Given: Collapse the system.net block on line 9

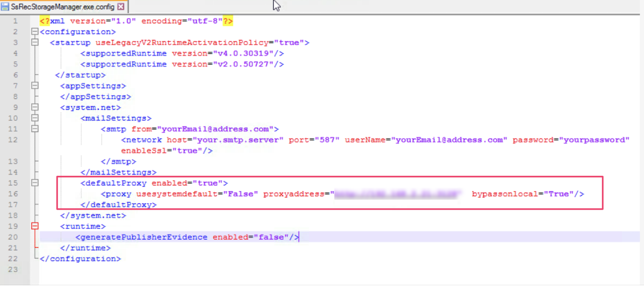Looking at the screenshot, I should 35,107.
